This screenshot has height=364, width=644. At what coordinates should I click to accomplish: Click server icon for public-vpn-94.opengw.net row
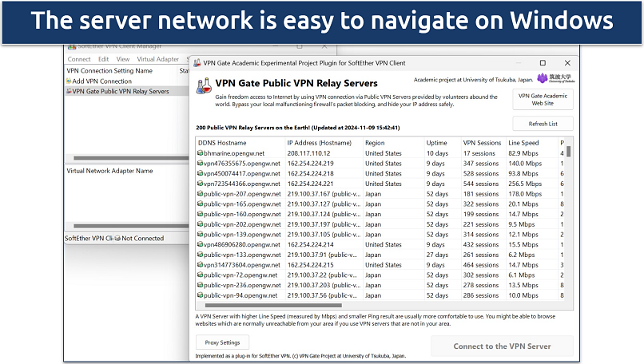coord(200,295)
